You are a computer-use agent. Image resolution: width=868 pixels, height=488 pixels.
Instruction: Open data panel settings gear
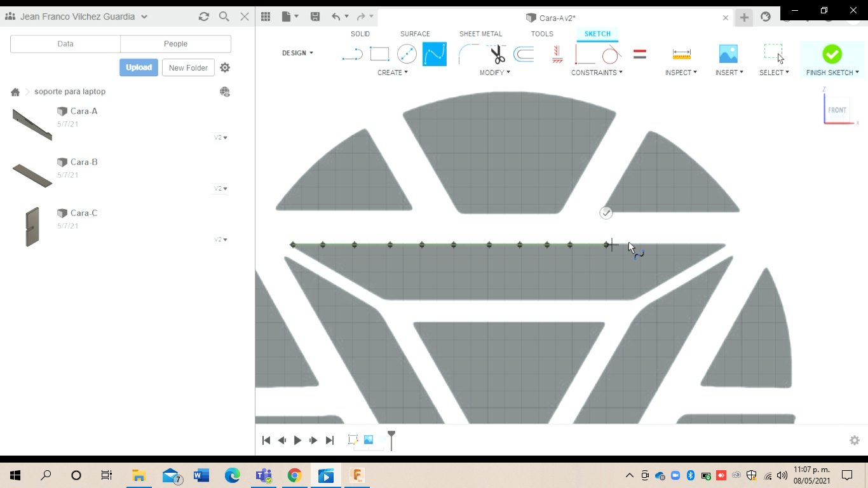pyautogui.click(x=225, y=67)
